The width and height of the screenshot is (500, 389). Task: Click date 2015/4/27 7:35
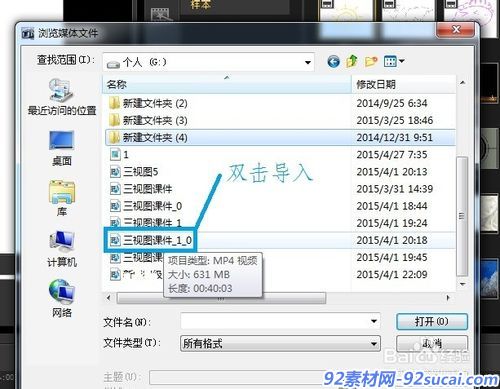(x=392, y=155)
